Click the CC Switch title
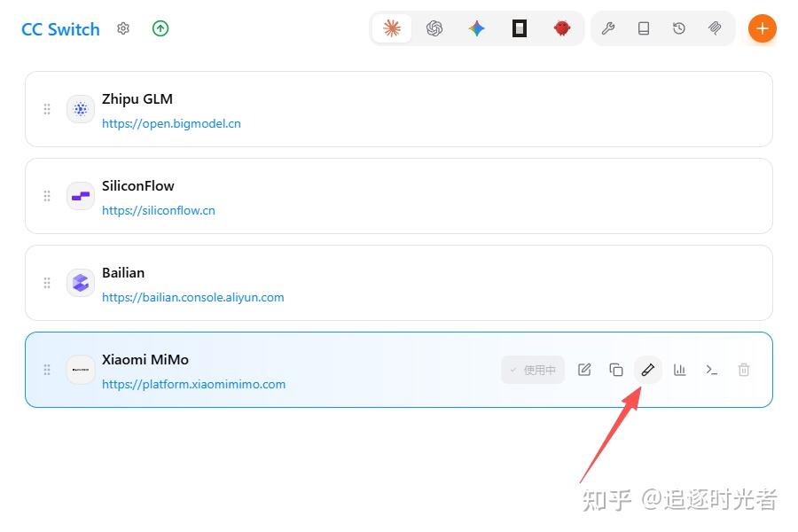The image size is (798, 532). [60, 29]
